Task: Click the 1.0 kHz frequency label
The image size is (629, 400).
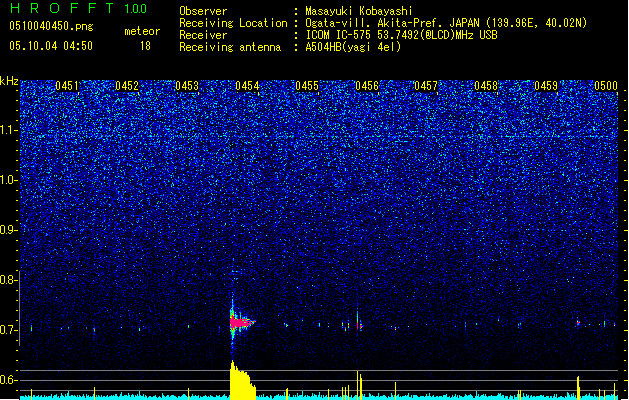Action: (x=8, y=181)
